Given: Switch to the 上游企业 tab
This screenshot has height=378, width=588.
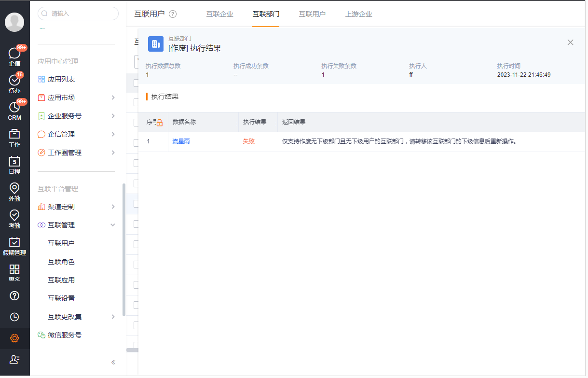Looking at the screenshot, I should 358,14.
